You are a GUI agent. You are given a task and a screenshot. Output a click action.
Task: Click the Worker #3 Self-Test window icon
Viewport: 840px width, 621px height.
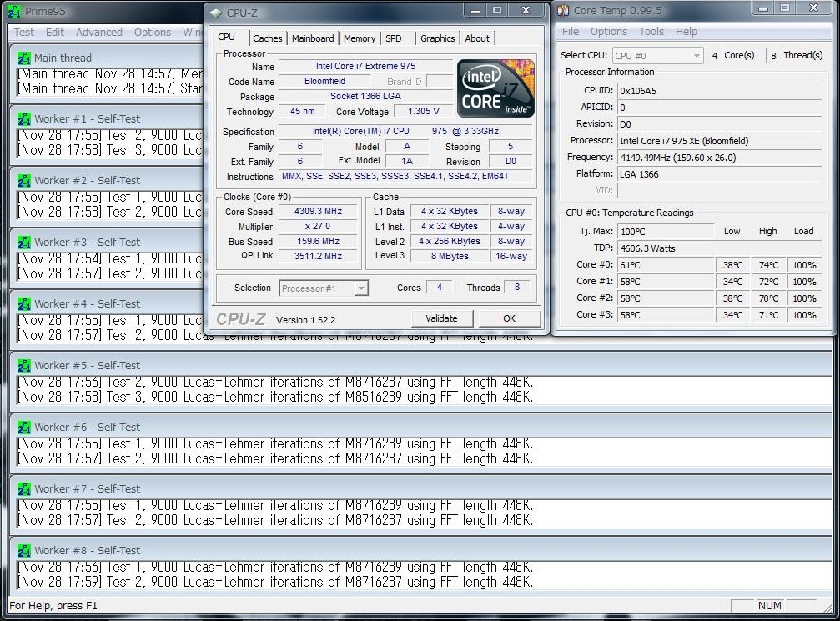(x=23, y=243)
